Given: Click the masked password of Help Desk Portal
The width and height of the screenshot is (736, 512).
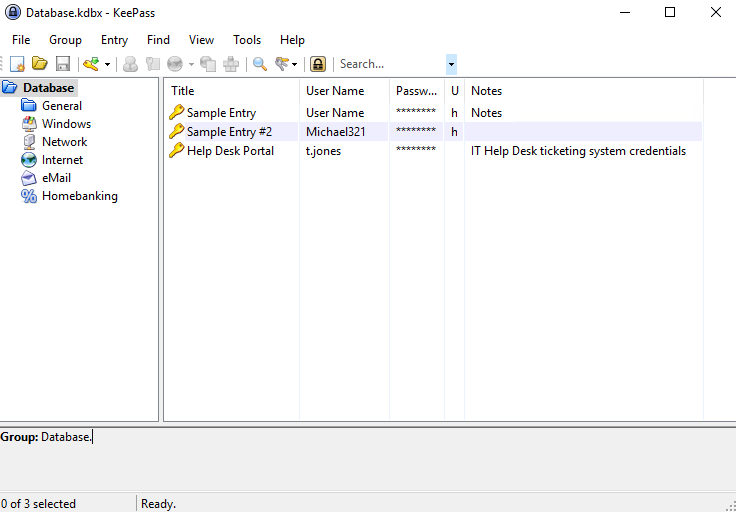Looking at the screenshot, I should 416,150.
